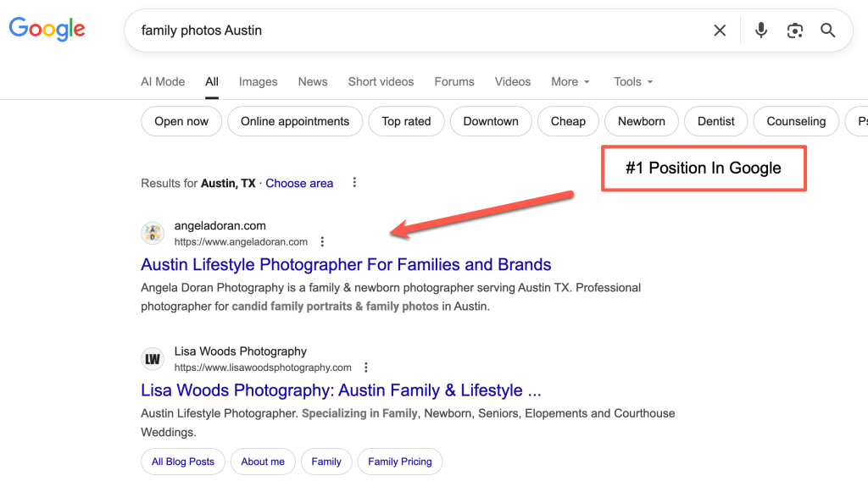Viewport: 868px width, 481px height.
Task: Open Google Lens image search icon
Action: point(795,30)
